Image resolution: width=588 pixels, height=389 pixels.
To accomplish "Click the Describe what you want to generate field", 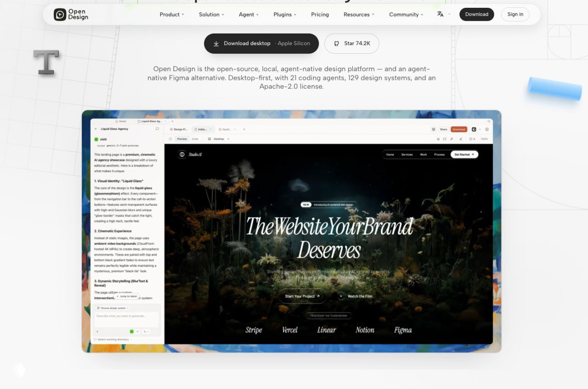I will pos(127,320).
